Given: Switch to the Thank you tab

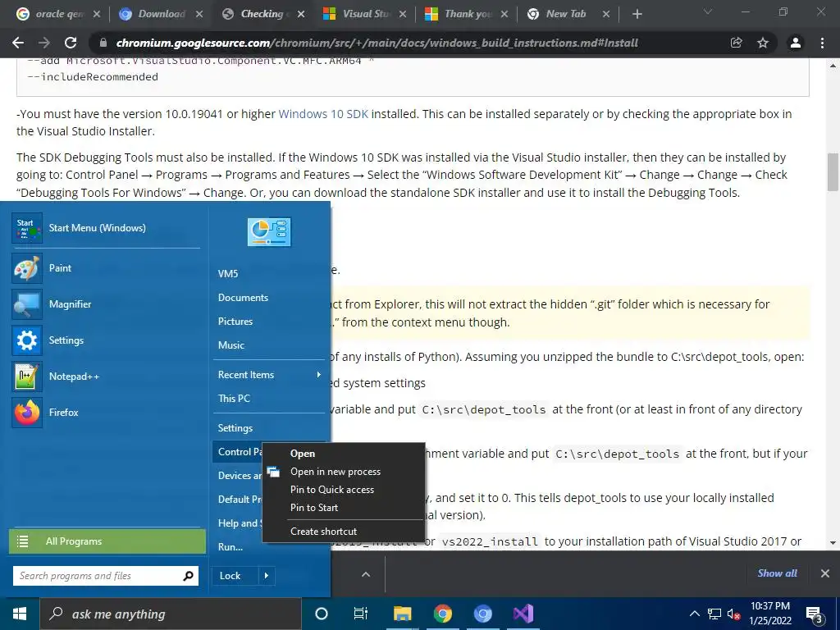Looking at the screenshot, I should tap(467, 14).
